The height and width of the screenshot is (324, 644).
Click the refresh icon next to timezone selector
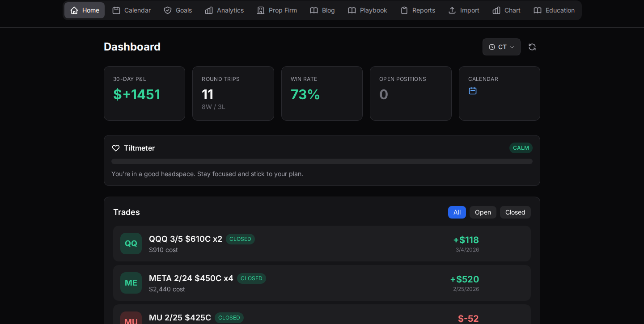pos(532,47)
